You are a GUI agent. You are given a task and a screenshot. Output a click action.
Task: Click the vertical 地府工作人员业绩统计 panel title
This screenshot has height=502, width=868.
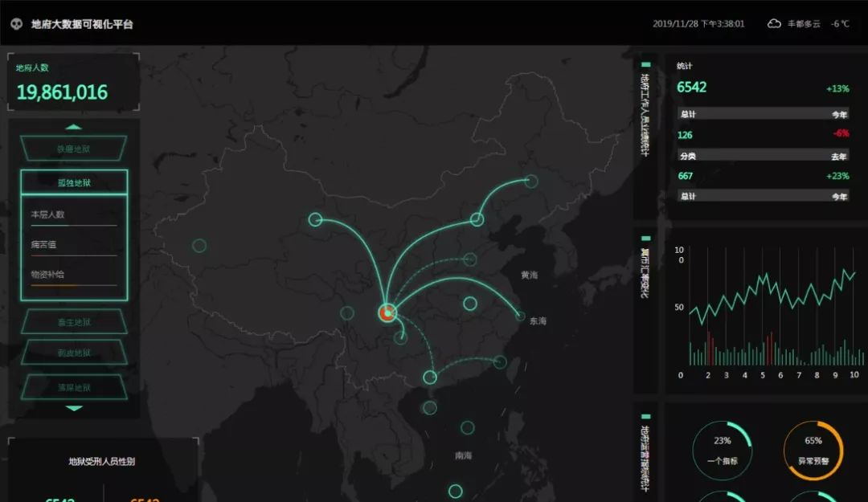[645, 115]
